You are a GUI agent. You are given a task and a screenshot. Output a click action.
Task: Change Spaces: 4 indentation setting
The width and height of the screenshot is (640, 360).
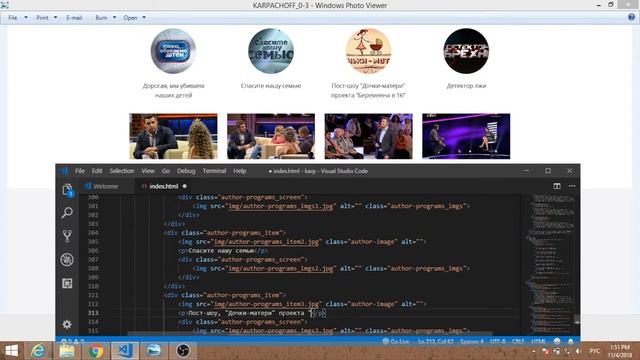(x=471, y=341)
